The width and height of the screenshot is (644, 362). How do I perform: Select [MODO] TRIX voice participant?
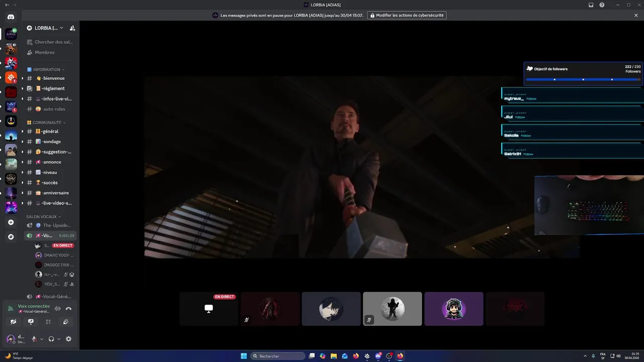coord(54,265)
